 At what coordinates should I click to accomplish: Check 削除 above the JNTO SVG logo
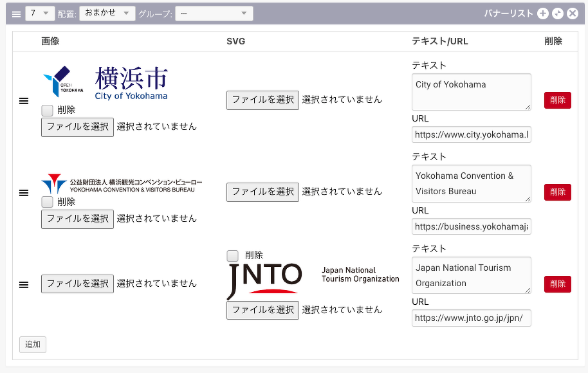(x=233, y=255)
